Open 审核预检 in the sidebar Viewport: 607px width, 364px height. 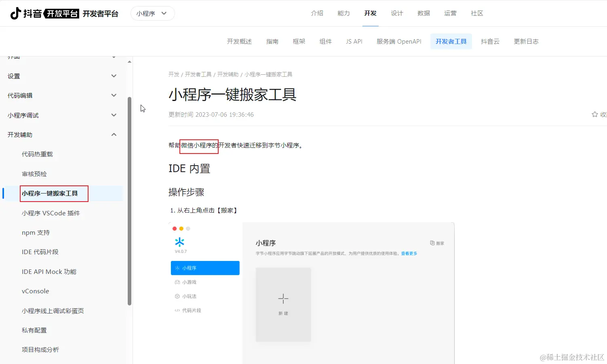[34, 174]
